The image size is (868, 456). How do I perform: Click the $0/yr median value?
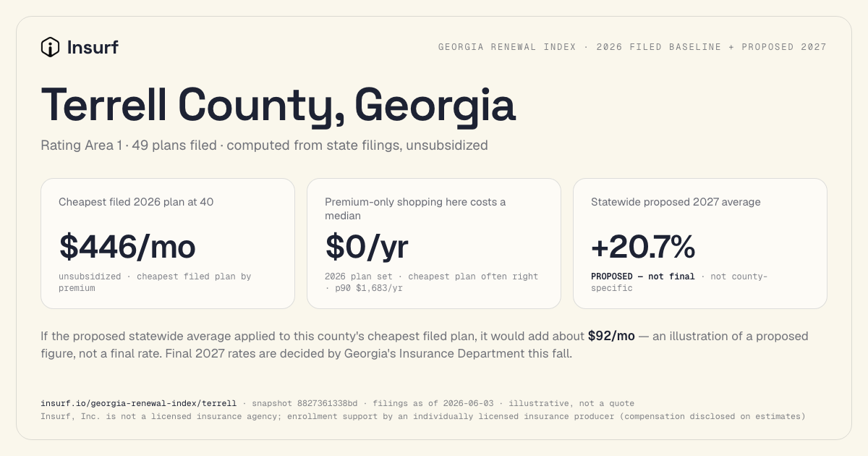click(x=367, y=246)
